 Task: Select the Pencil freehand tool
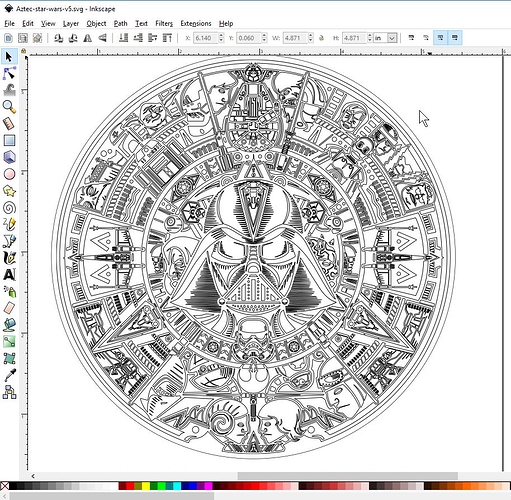[x=9, y=224]
